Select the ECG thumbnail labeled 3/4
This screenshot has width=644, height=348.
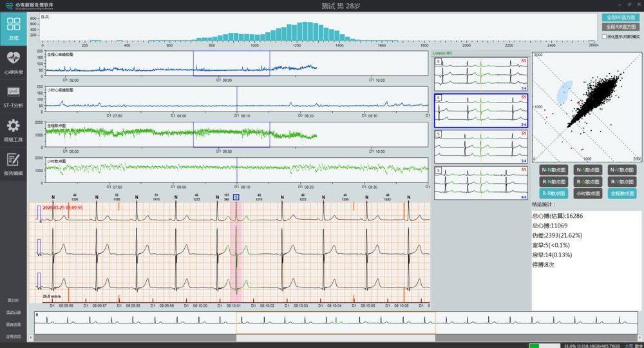click(x=480, y=147)
